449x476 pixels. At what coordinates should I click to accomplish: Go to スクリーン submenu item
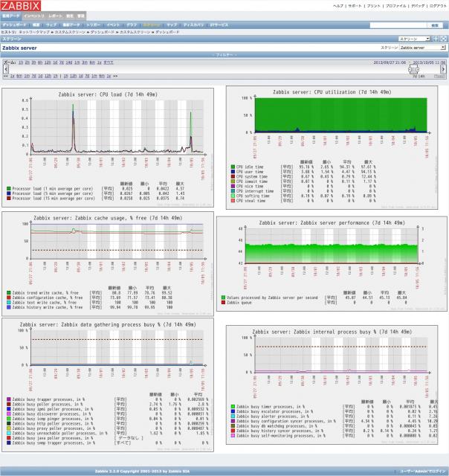[x=152, y=25]
